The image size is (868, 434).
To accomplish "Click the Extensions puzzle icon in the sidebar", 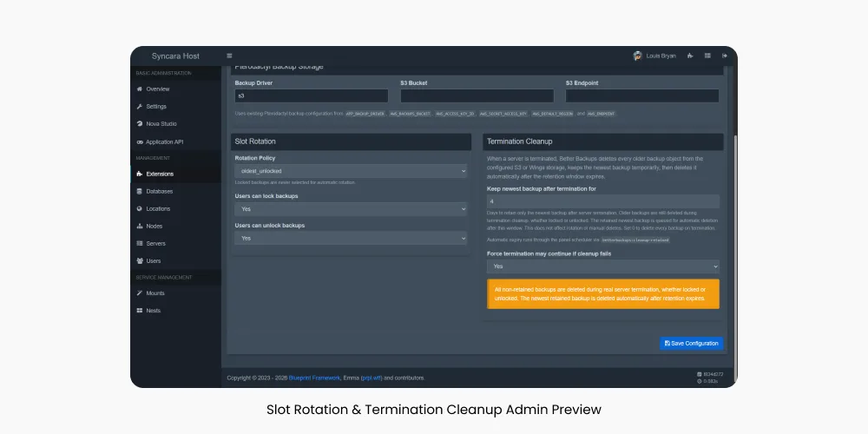I will (140, 174).
